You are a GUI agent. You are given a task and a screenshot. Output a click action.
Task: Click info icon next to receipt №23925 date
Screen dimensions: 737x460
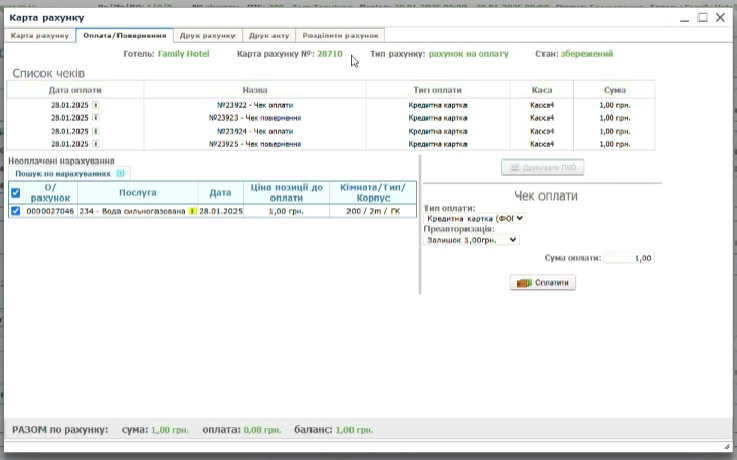tap(96, 144)
